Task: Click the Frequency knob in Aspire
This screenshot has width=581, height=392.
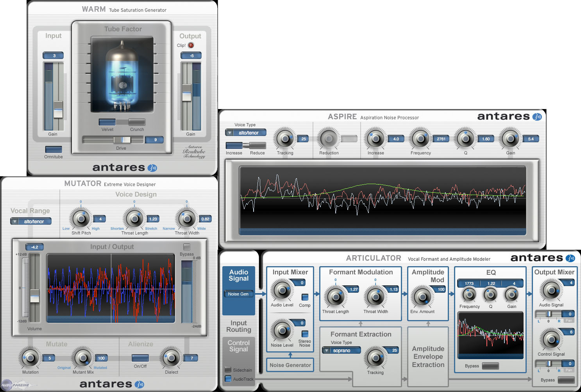Action: tap(420, 139)
